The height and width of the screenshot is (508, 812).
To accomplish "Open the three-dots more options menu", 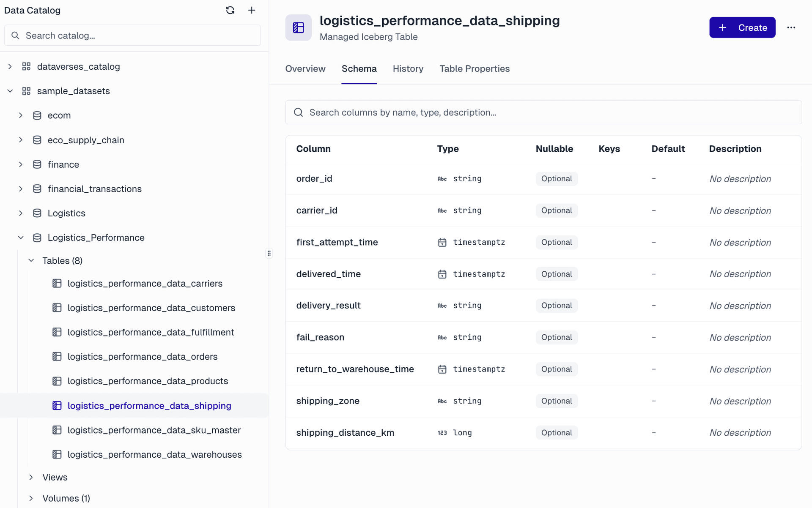I will (791, 27).
